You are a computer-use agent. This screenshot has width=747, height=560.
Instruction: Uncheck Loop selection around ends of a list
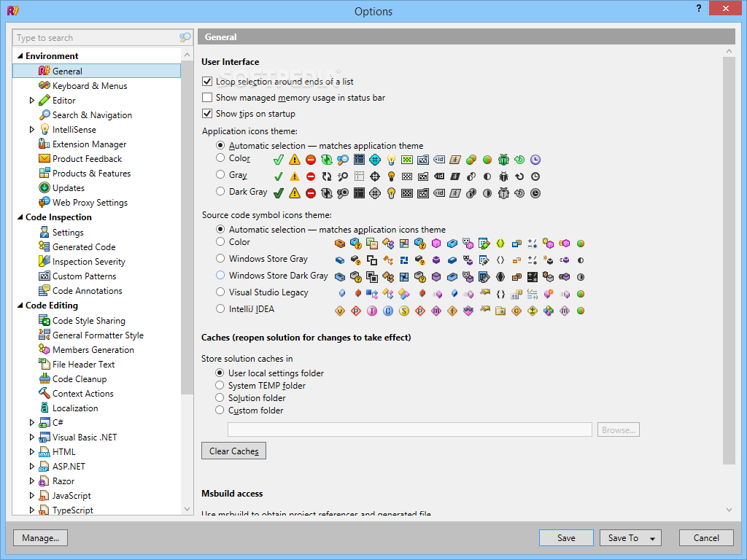point(207,82)
